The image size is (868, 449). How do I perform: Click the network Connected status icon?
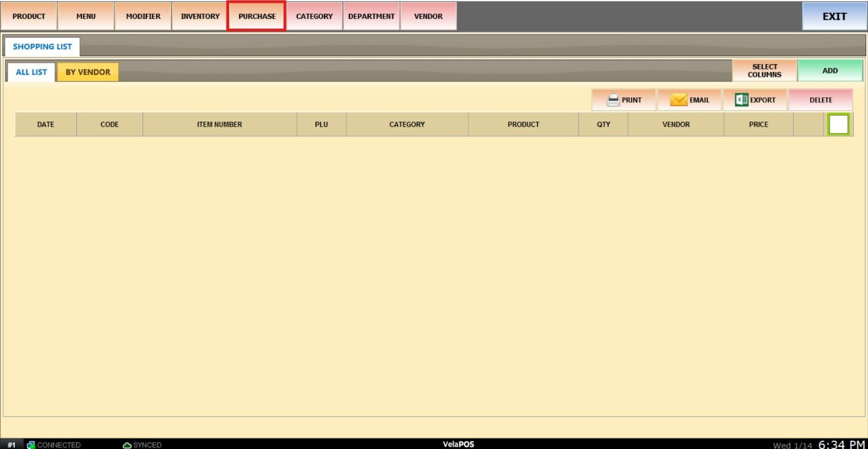click(x=31, y=445)
